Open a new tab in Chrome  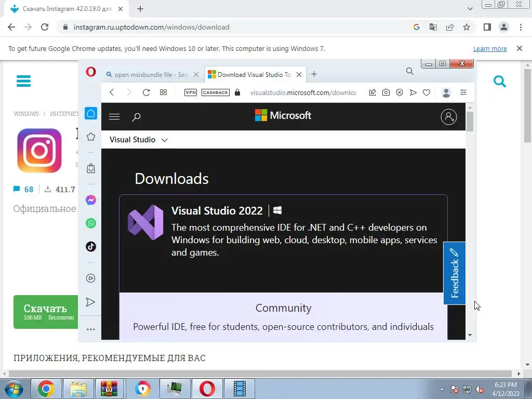[140, 9]
